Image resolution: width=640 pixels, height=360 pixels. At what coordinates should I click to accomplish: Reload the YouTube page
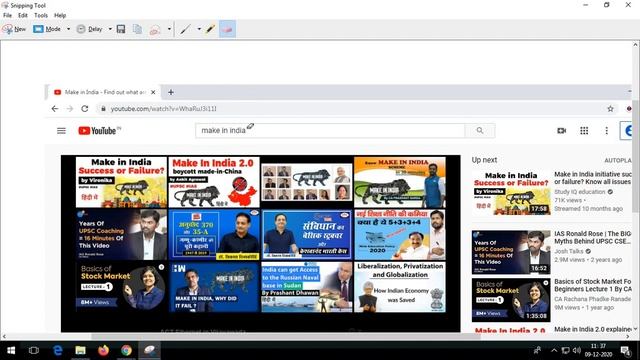tap(84, 109)
